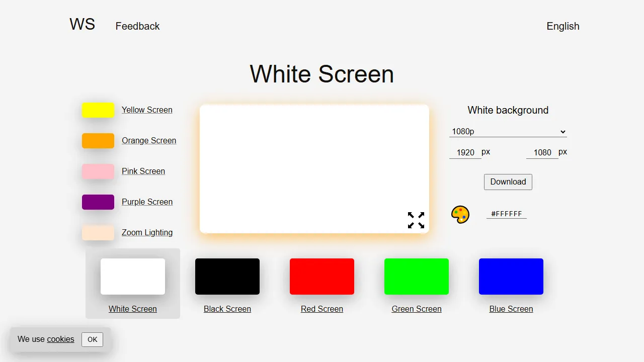Select the purple color swatch
Image resolution: width=644 pixels, height=362 pixels.
(98, 202)
